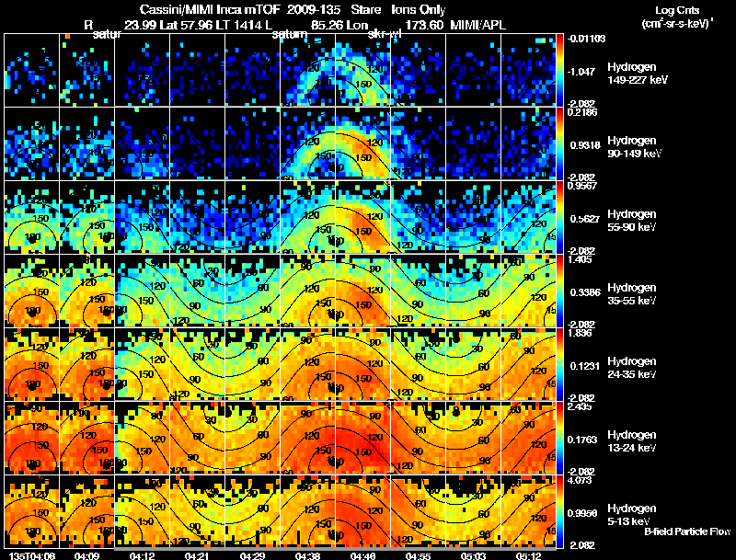
Task: Select the 55-90 keV panel at 04:06
Action: click(32, 218)
